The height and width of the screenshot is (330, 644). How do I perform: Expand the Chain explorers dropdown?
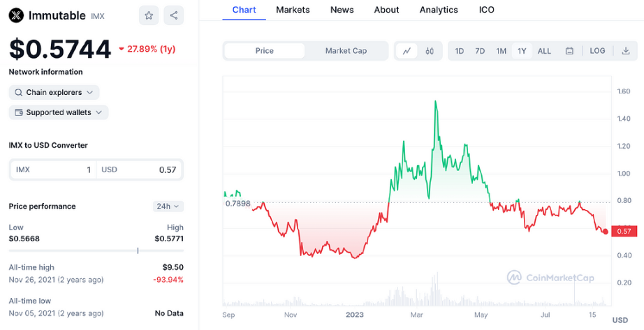pos(54,92)
